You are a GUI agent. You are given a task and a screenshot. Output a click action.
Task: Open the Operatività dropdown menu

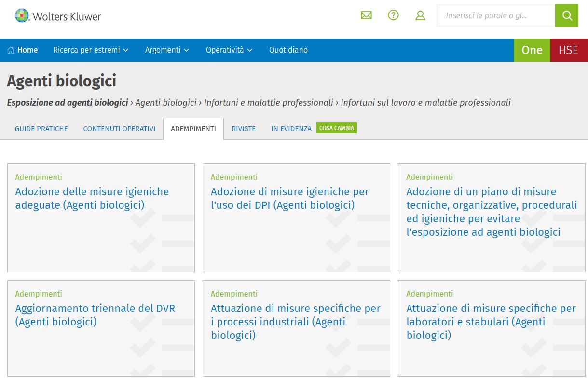(x=229, y=50)
